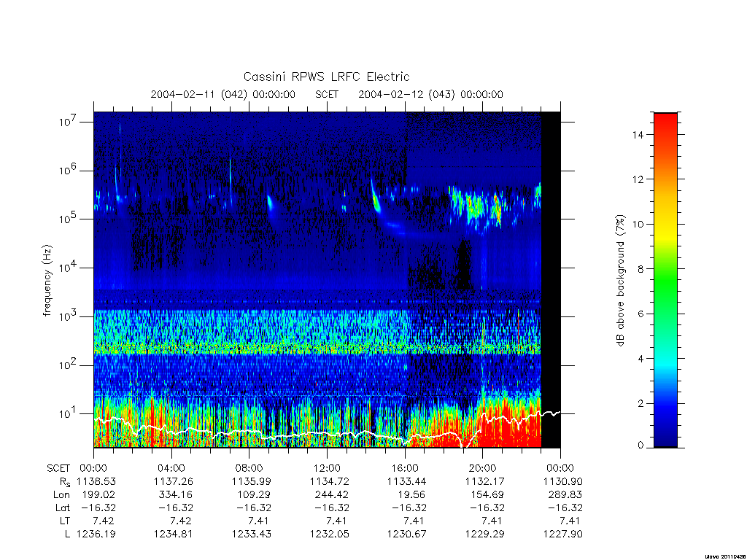Screen dimensions: 747x560
Task: Click the L value 1227.90
Action: [x=562, y=534]
